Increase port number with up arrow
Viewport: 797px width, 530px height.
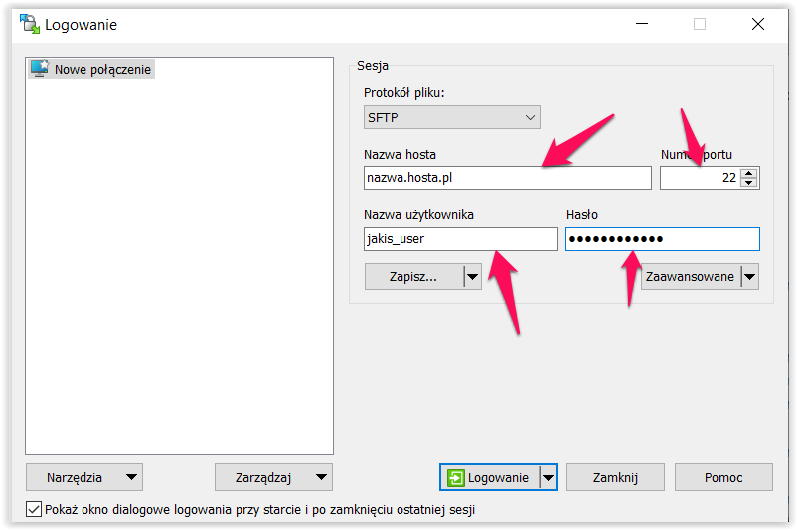750,173
